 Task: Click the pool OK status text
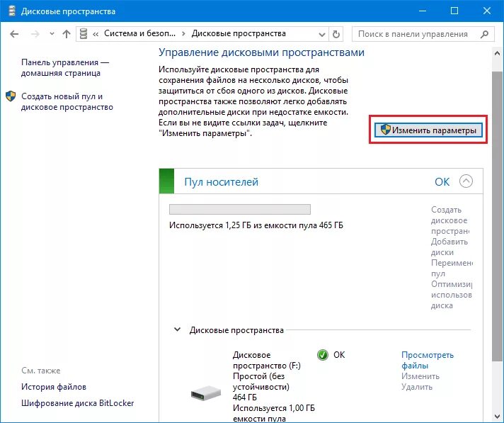click(442, 182)
